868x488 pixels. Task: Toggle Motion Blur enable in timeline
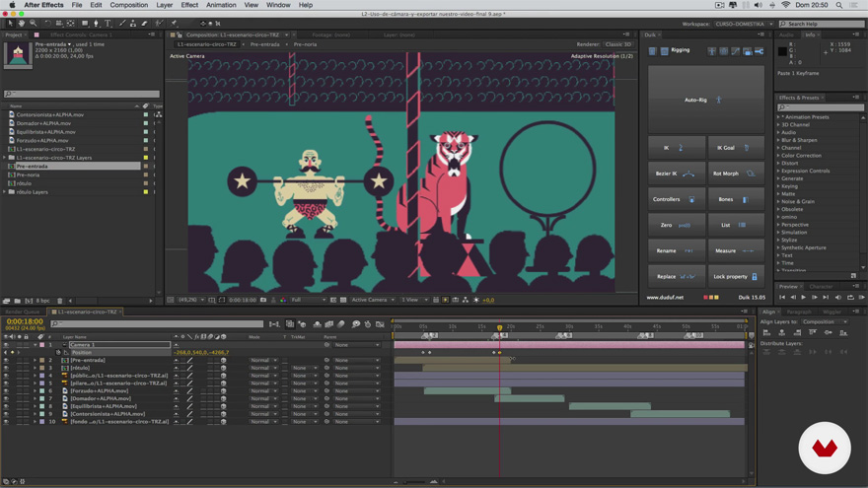(341, 324)
